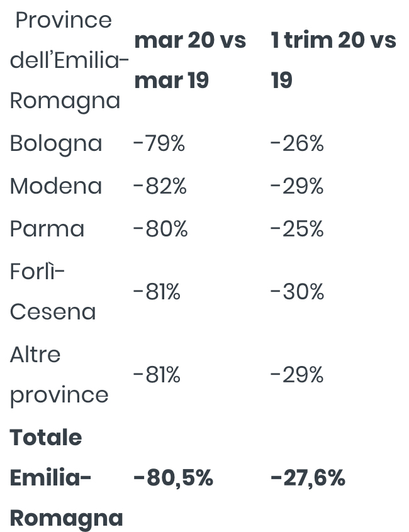Select the Modena row label
This screenshot has height=532, width=409.
pos(56,186)
